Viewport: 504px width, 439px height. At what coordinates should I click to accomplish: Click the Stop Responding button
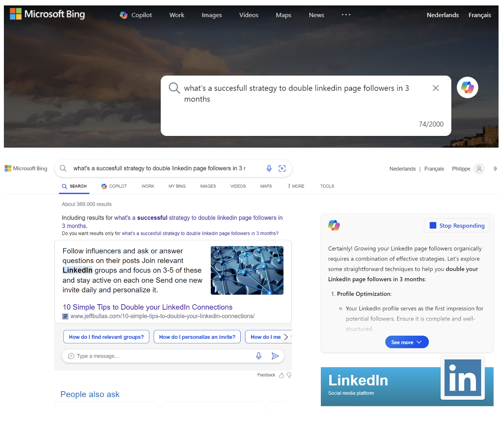457,226
